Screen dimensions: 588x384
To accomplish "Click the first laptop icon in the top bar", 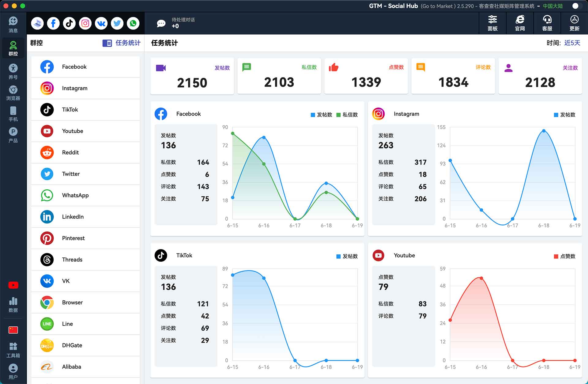I will click(37, 23).
